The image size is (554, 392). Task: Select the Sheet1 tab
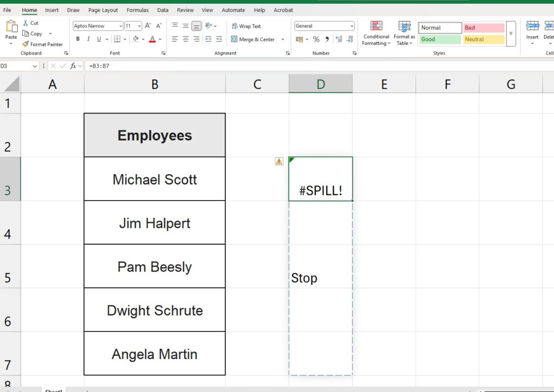pos(53,389)
